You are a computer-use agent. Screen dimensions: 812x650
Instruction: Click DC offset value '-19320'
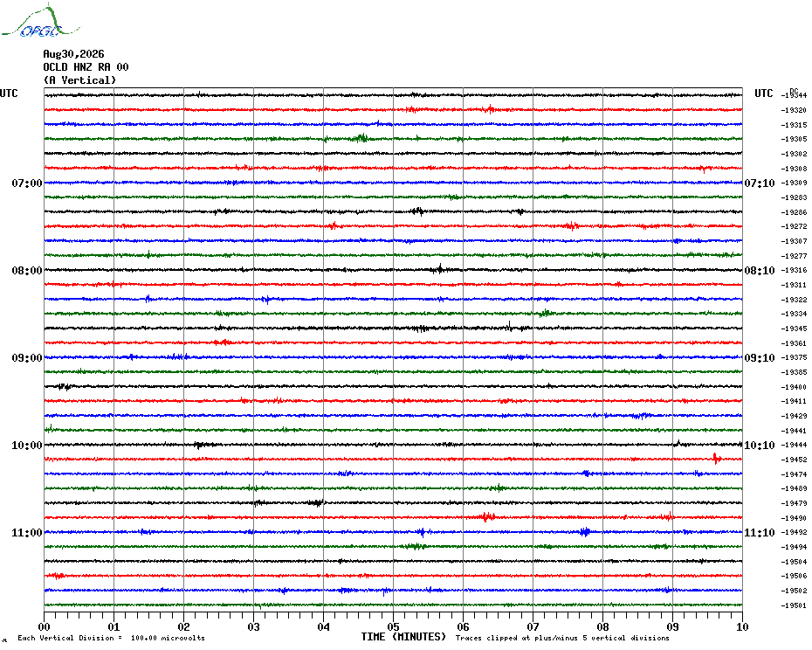(794, 110)
